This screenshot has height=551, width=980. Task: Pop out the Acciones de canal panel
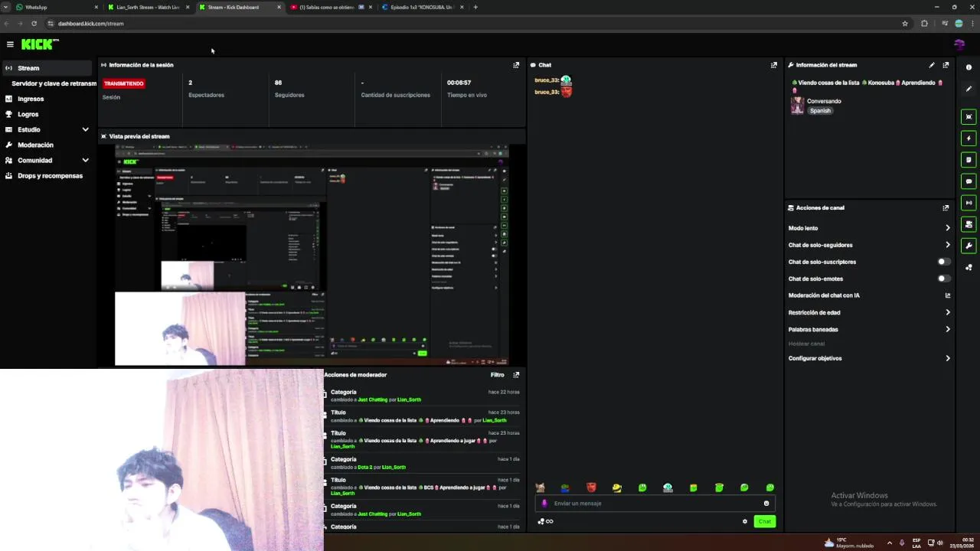pyautogui.click(x=946, y=207)
